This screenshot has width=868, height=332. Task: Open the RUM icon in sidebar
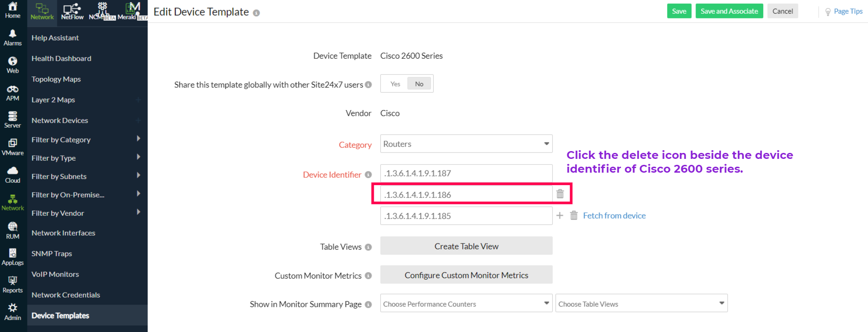(x=12, y=230)
